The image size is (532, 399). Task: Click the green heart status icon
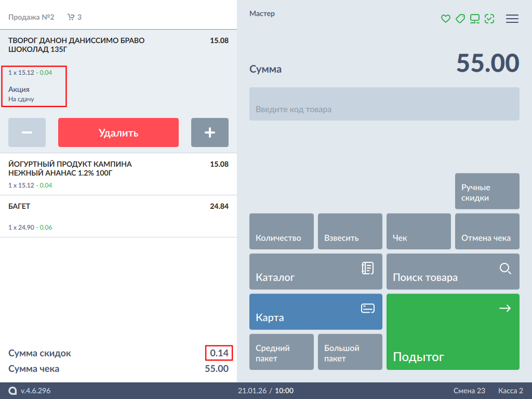[445, 19]
